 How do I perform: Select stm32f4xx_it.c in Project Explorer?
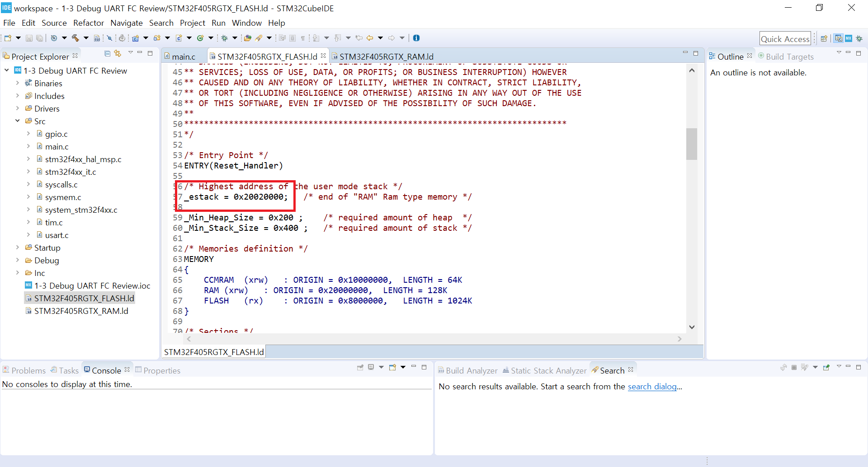(71, 172)
